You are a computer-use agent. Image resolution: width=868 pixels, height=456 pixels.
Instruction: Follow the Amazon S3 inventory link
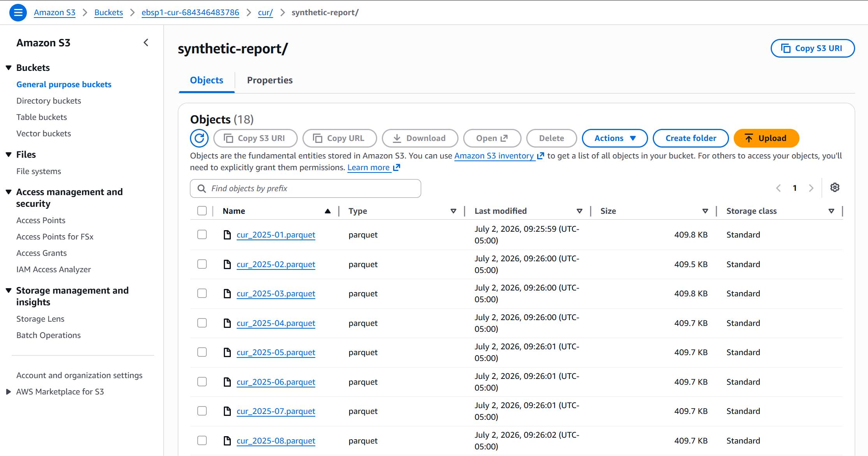[494, 156]
